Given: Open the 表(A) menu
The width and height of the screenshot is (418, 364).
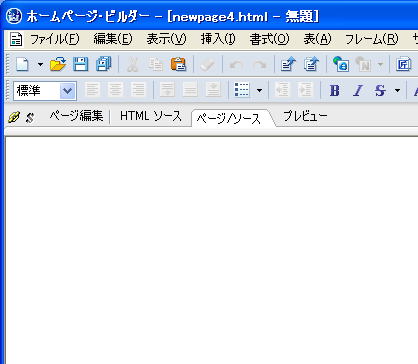Looking at the screenshot, I should (x=317, y=39).
